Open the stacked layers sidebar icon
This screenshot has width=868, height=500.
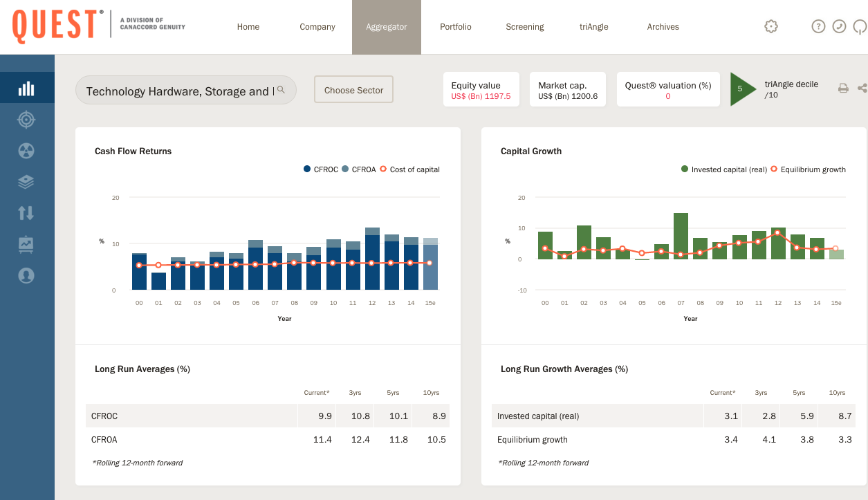[x=26, y=182]
